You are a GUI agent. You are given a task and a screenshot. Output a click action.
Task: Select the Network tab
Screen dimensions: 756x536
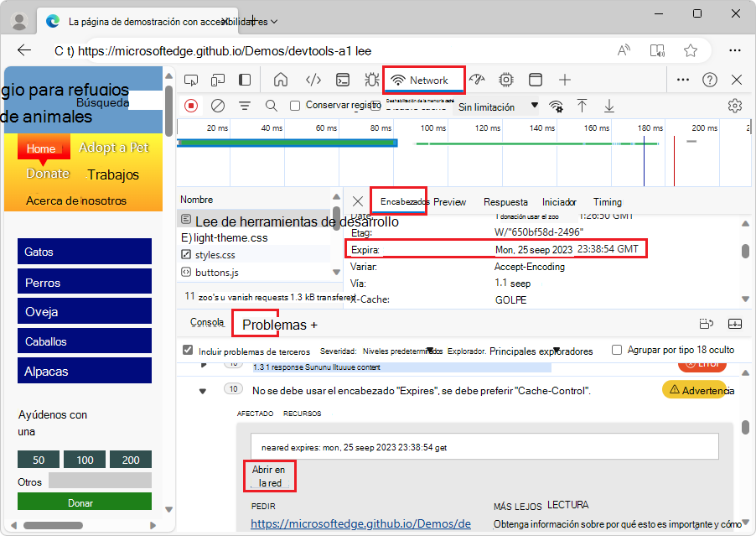pos(424,80)
